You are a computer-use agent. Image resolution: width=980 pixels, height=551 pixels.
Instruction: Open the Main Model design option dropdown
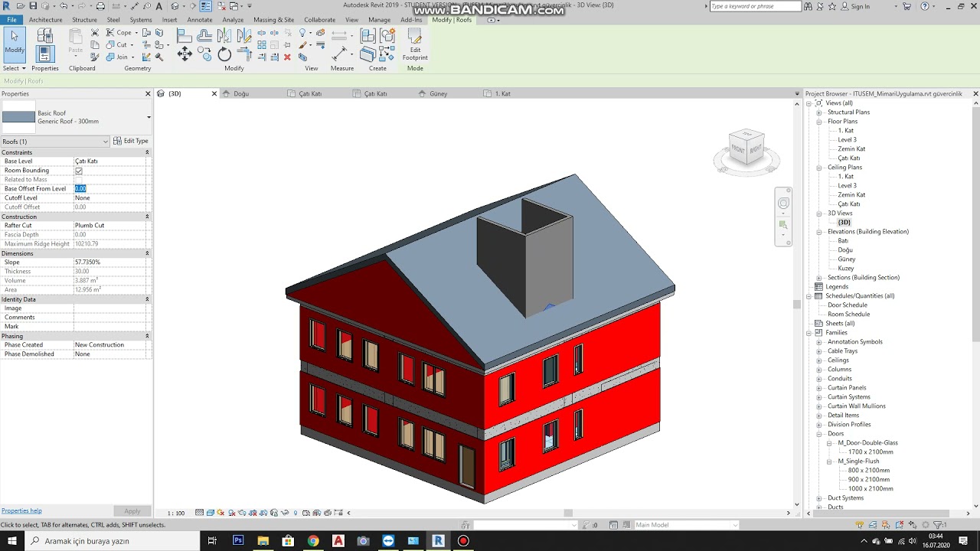687,525
